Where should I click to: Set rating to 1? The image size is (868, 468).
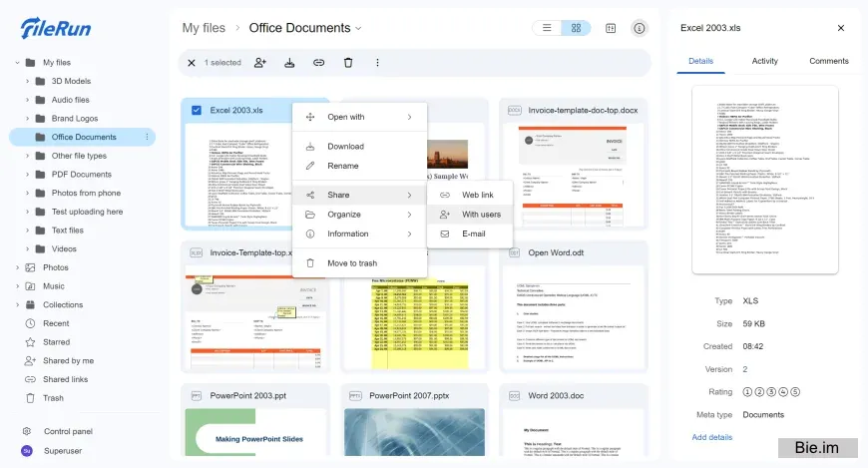pos(747,392)
